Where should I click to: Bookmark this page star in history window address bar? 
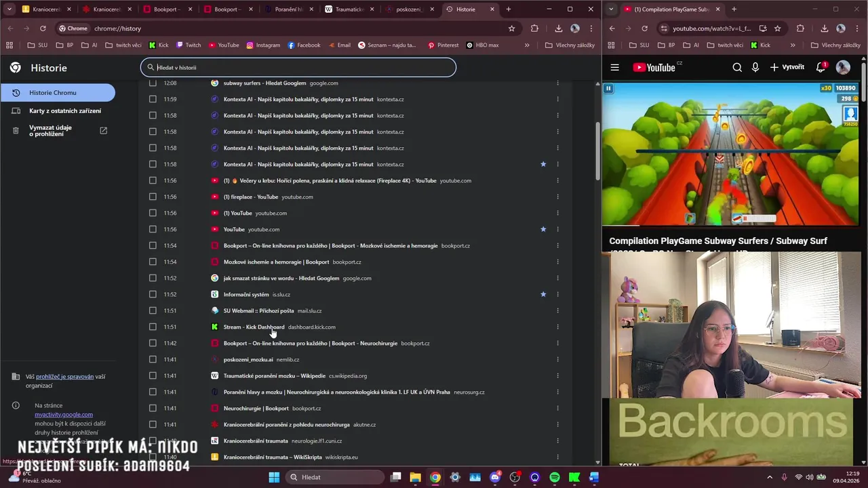512,28
